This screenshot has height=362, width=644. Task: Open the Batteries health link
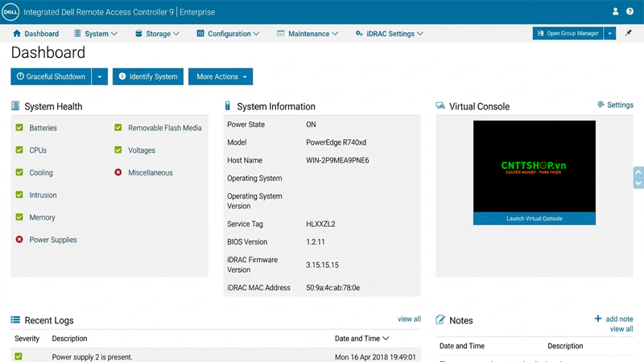pyautogui.click(x=43, y=128)
